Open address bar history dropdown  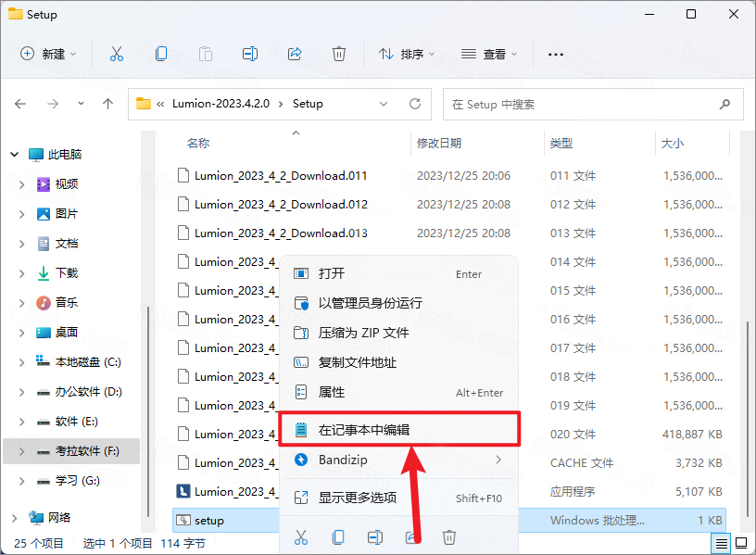tap(384, 104)
